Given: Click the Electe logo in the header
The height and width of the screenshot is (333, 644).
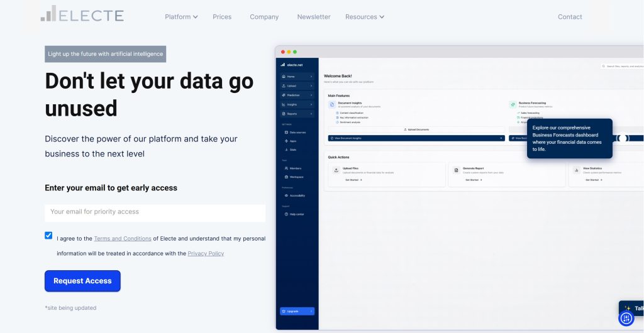Looking at the screenshot, I should [82, 14].
